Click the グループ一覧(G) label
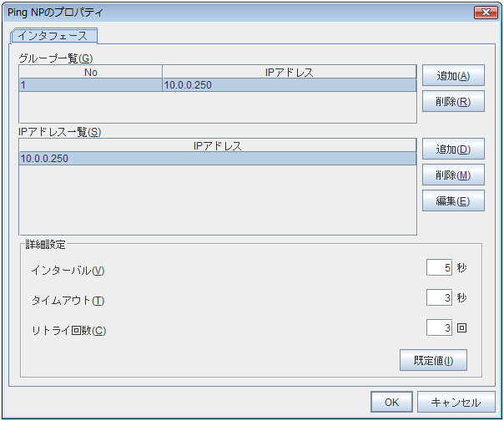Image resolution: width=504 pixels, height=421 pixels. (x=56, y=58)
